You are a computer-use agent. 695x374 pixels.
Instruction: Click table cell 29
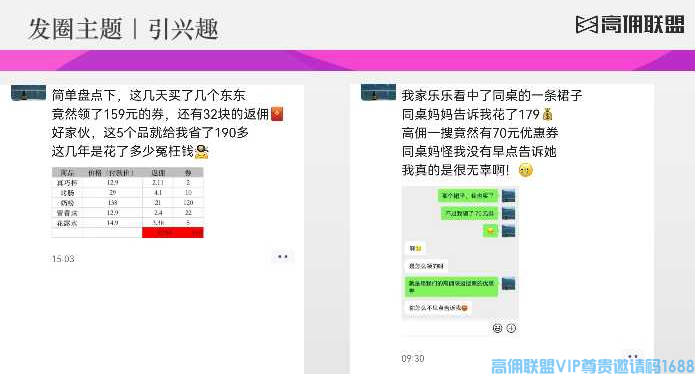(x=113, y=193)
